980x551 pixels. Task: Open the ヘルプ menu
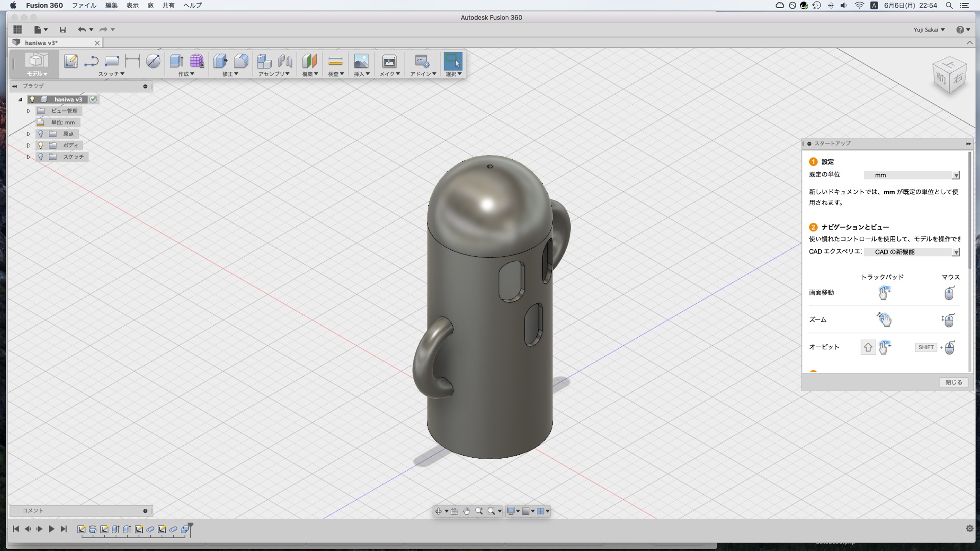(x=192, y=5)
